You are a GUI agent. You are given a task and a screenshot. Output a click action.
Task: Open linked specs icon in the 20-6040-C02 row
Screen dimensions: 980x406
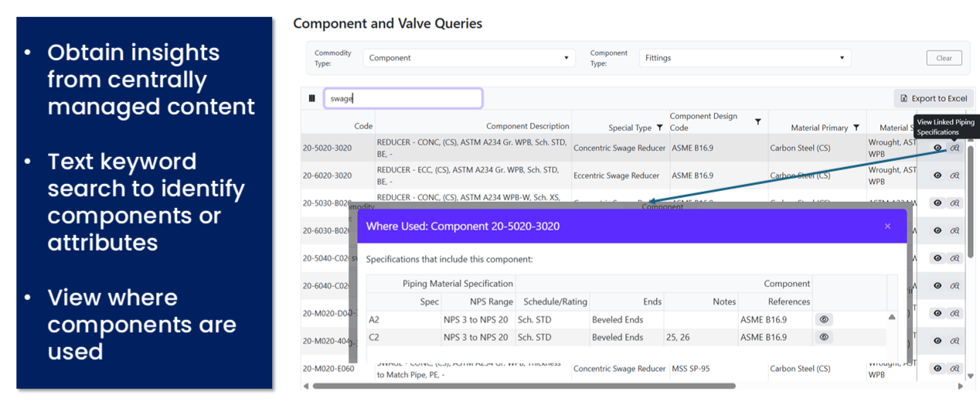[955, 285]
